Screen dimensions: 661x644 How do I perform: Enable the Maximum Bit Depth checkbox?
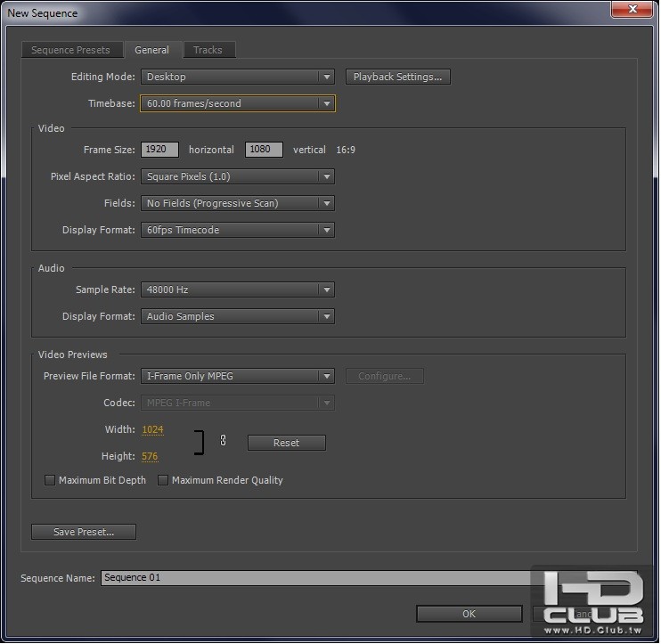[x=50, y=480]
